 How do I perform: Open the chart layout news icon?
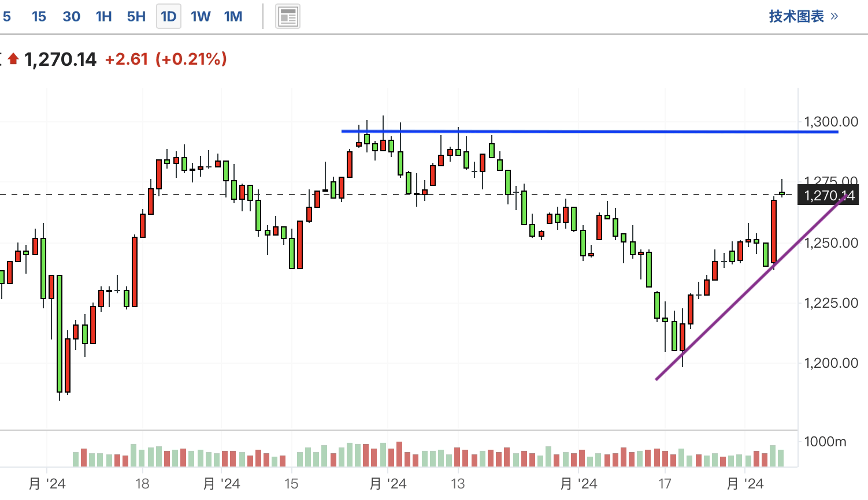tap(287, 17)
